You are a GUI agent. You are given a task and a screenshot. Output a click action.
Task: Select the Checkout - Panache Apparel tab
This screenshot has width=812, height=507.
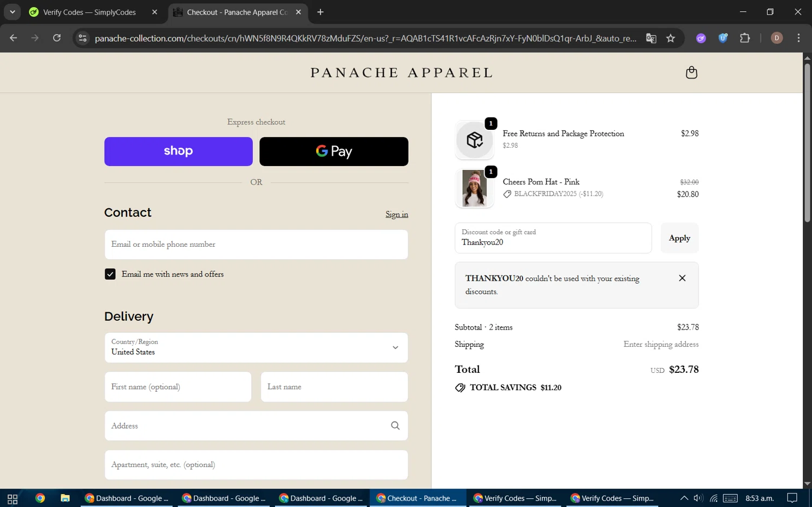coord(238,12)
